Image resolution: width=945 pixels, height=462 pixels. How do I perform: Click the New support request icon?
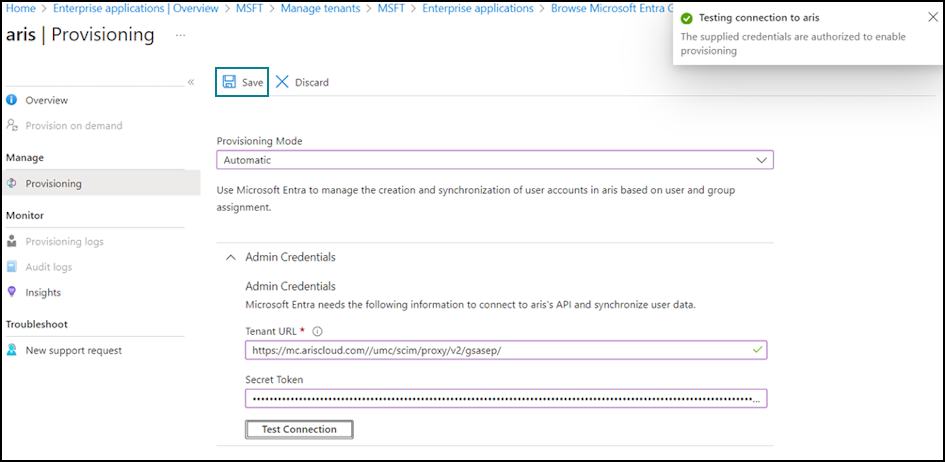[11, 350]
